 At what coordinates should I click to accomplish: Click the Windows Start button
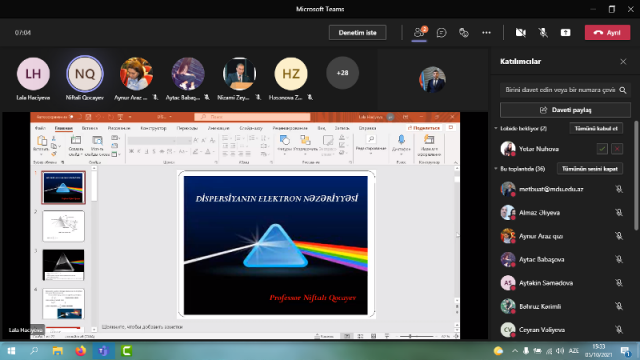point(11,351)
